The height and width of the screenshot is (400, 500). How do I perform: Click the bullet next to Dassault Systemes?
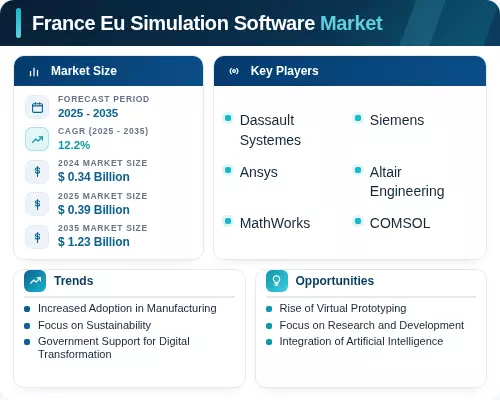pyautogui.click(x=228, y=118)
